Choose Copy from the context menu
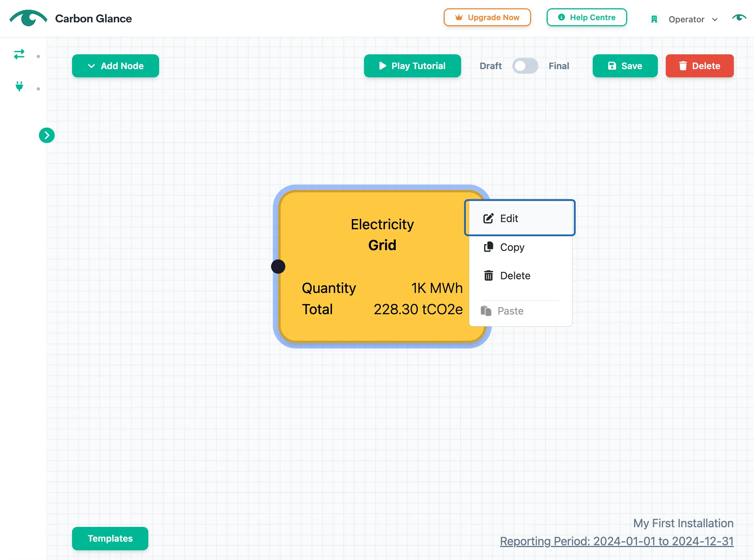The height and width of the screenshot is (560, 754). click(x=520, y=247)
